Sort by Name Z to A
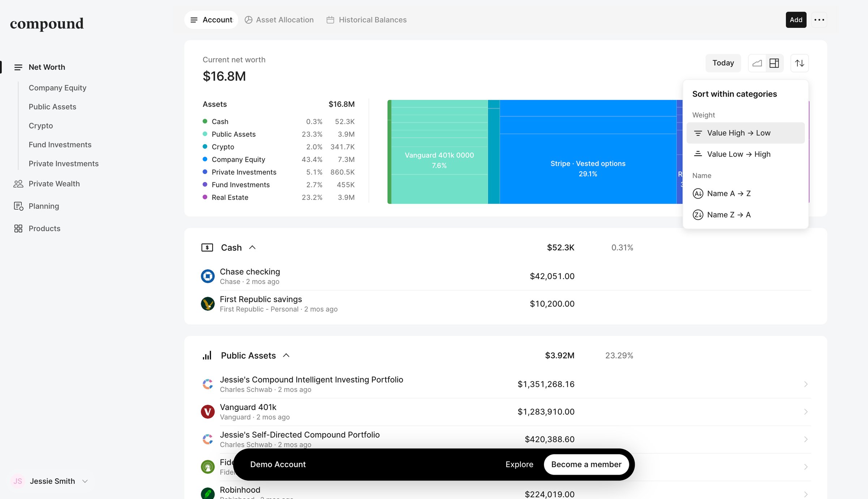The image size is (868, 499). point(745,215)
